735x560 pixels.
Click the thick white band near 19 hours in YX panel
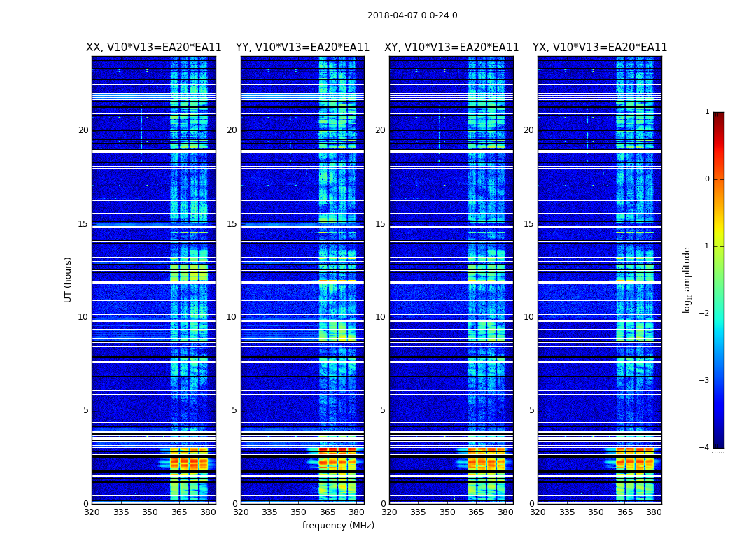(600, 152)
